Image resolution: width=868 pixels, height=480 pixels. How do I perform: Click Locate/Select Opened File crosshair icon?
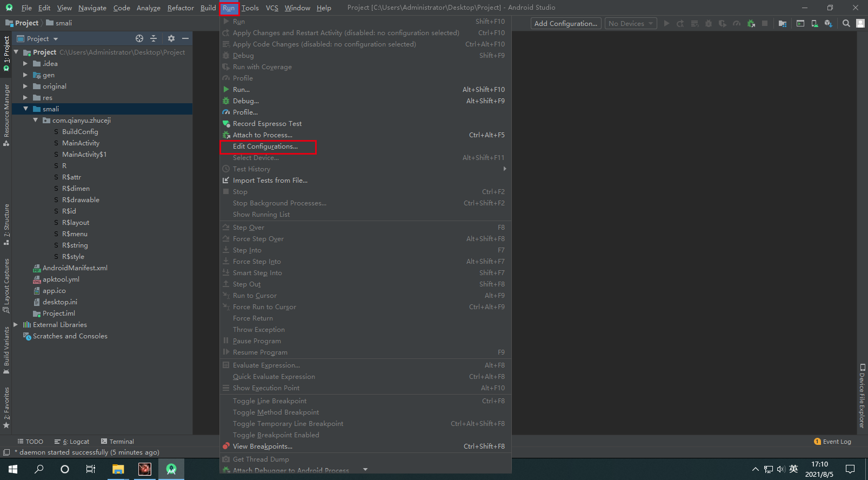tap(139, 38)
